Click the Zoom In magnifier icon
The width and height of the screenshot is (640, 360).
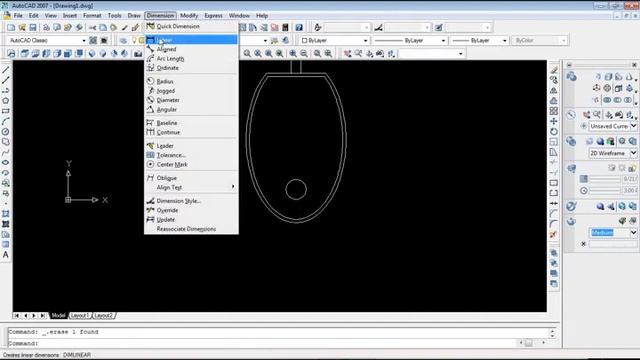tap(293, 53)
